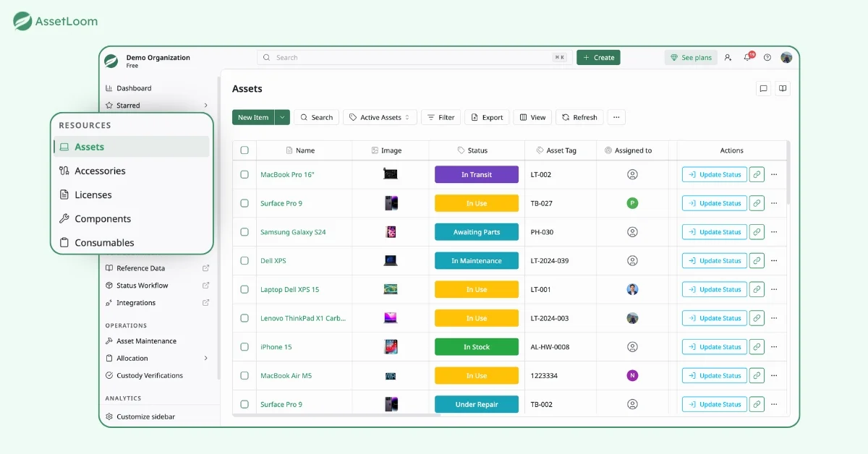Open Status Workflow external link icon
868x454 pixels.
(205, 286)
